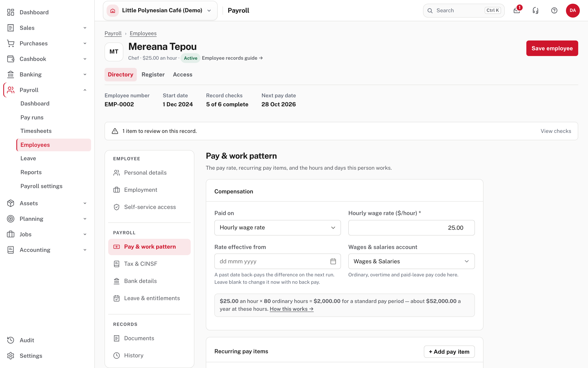The image size is (588, 368).
Task: Click the Rate effective from date field
Action: (277, 261)
